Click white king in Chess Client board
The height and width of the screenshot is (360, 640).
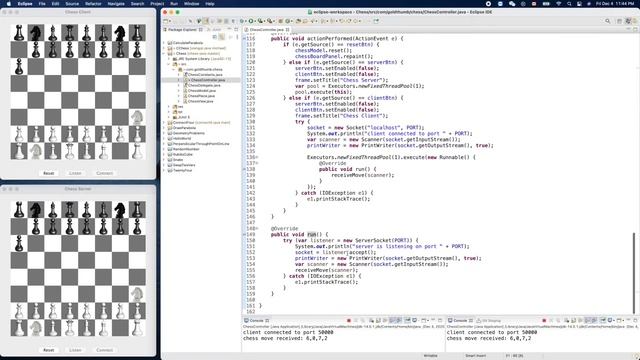87,151
